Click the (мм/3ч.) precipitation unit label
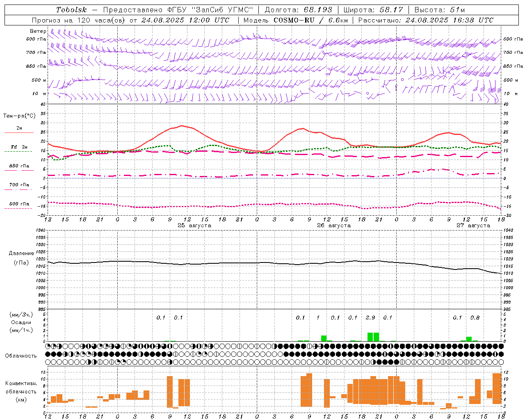 21,315
